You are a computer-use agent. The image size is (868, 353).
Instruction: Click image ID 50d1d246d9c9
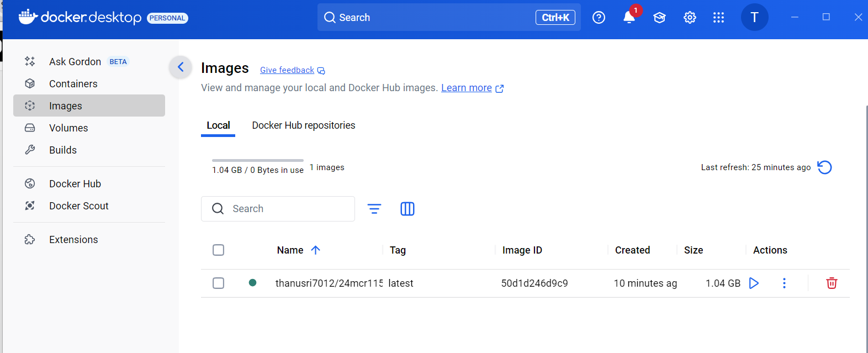click(534, 283)
